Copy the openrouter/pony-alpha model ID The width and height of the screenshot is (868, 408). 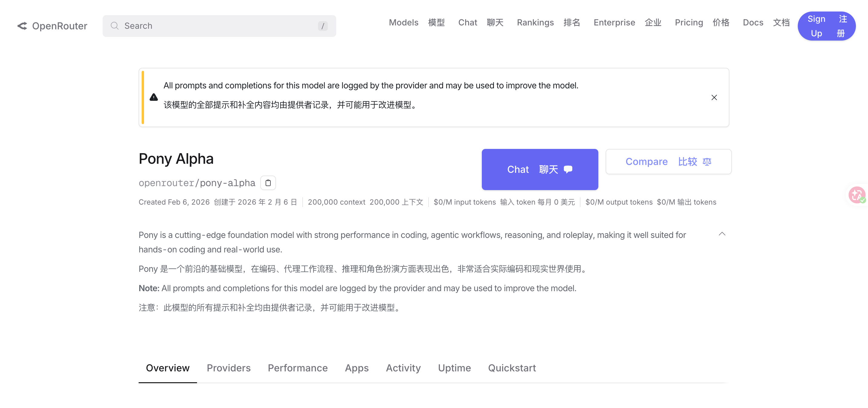(268, 183)
